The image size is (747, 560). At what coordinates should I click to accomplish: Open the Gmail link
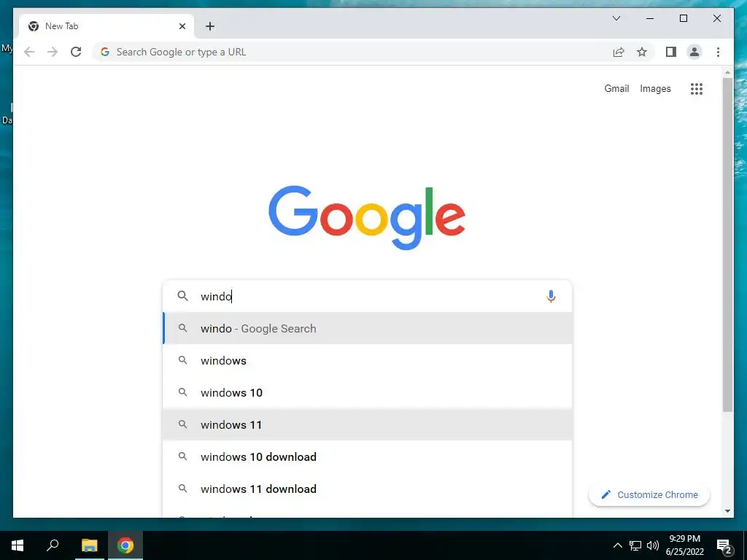click(x=616, y=88)
